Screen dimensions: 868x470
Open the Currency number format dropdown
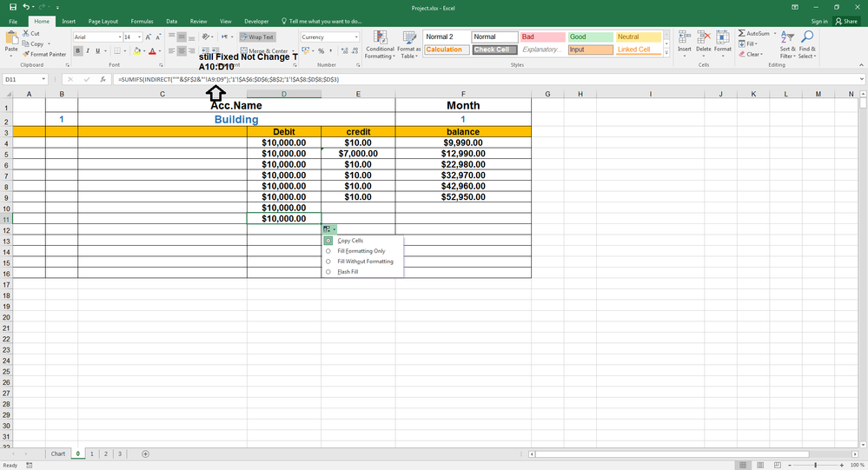[x=356, y=37]
